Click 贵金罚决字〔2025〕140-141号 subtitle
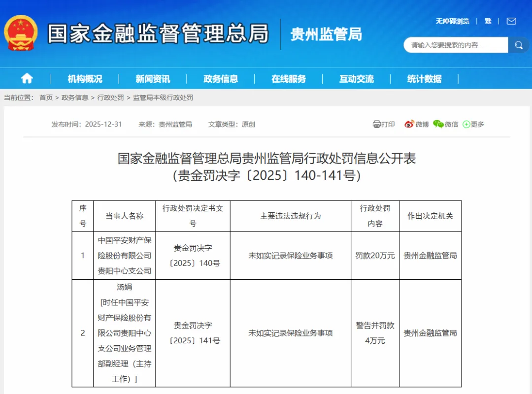 (266, 175)
